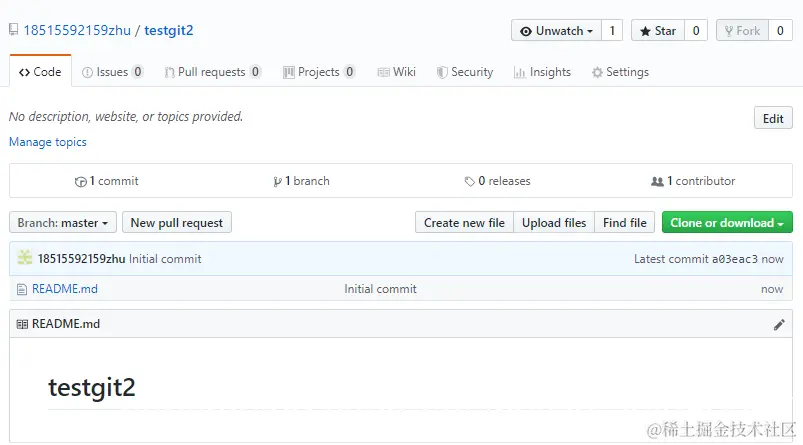
Task: Click the Manage topics link
Action: pos(48,142)
